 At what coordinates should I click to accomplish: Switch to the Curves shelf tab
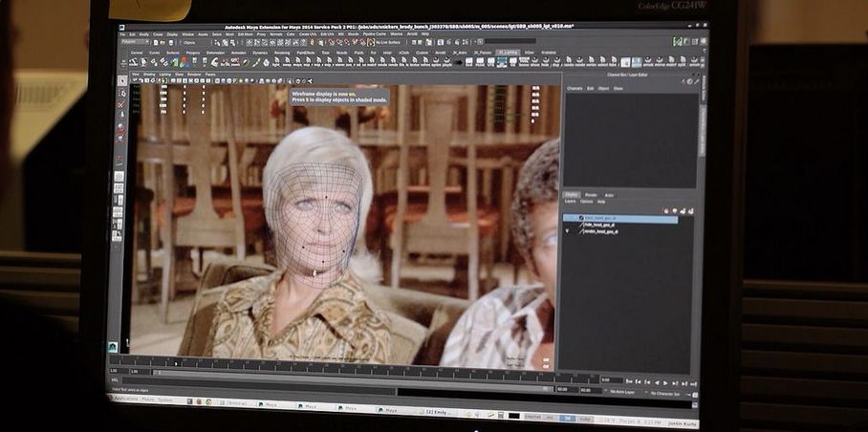click(x=154, y=53)
